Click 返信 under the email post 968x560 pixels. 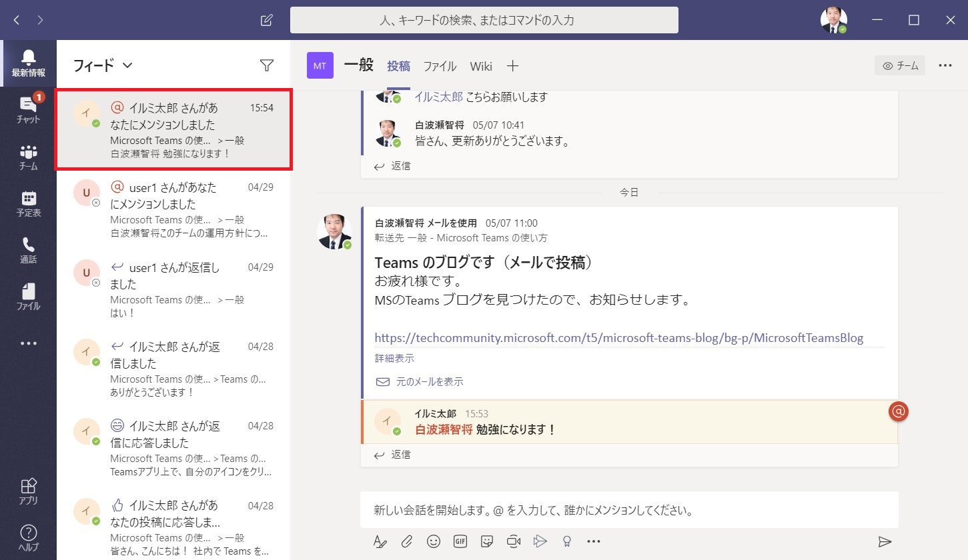tap(393, 455)
